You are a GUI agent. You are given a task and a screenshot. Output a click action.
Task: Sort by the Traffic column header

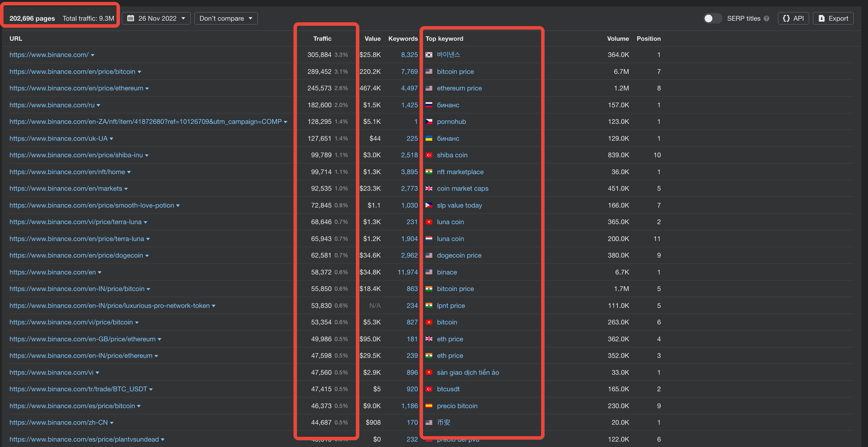tap(322, 39)
